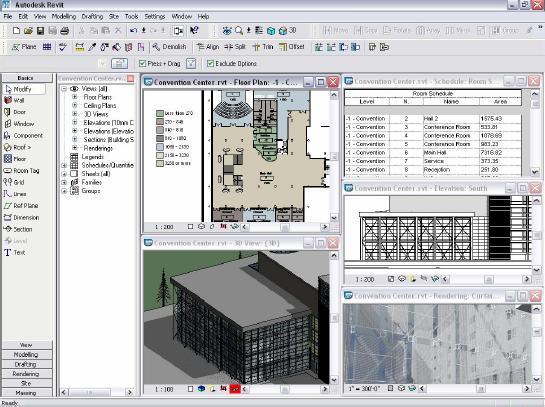Click the Save disk icon in toolbar
This screenshot has width=545, height=407.
[40, 31]
